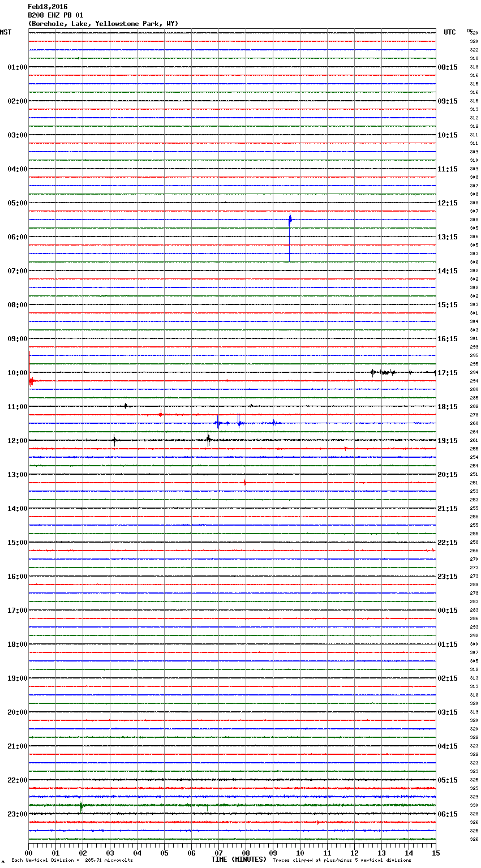Click minute 04 on the bottom time axis
Viewport: 481px width, 868px height.
(137, 853)
